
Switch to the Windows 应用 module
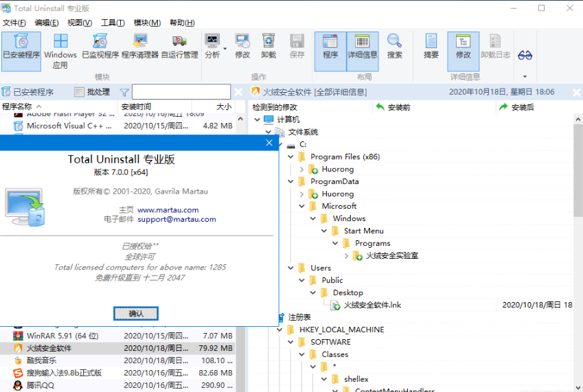60,51
